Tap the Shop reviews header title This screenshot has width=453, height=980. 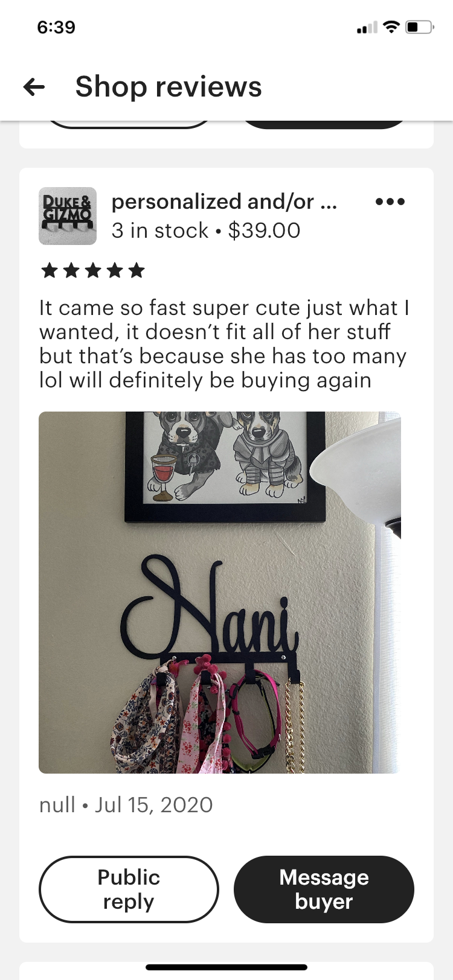pos(169,87)
